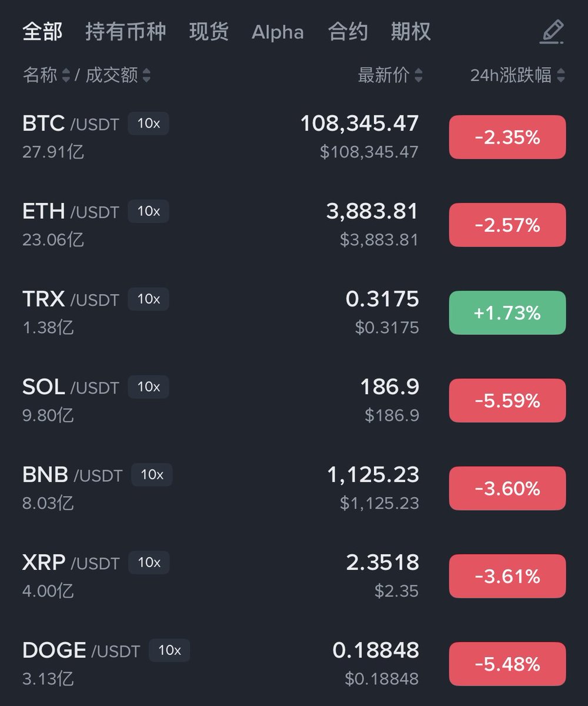Tap TRX +1.73% green button

507,312
